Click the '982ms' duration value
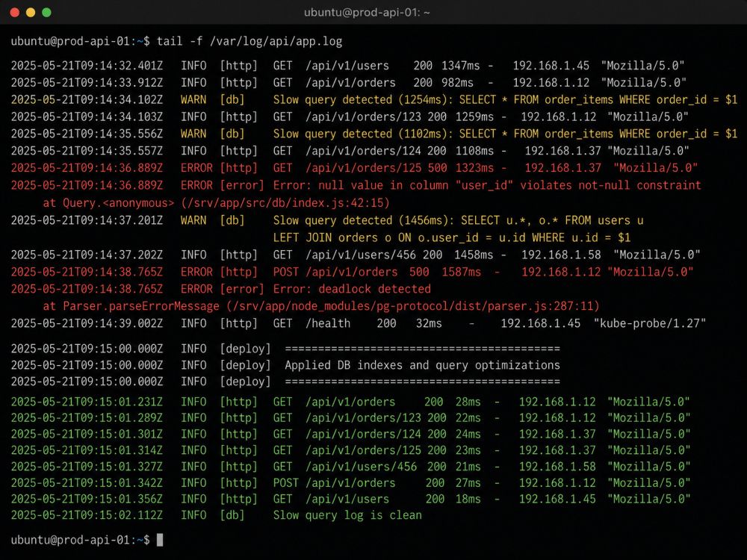The height and width of the screenshot is (560, 747). pyautogui.click(x=457, y=83)
